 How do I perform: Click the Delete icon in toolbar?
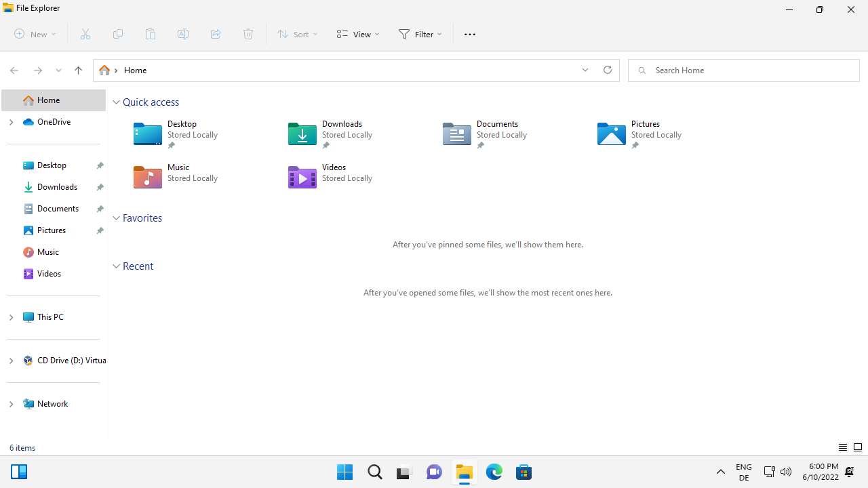click(248, 34)
